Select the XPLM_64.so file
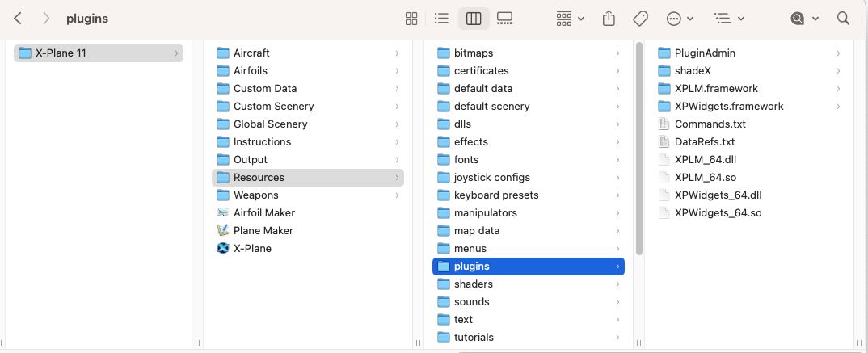The height and width of the screenshot is (353, 868). 749,178
